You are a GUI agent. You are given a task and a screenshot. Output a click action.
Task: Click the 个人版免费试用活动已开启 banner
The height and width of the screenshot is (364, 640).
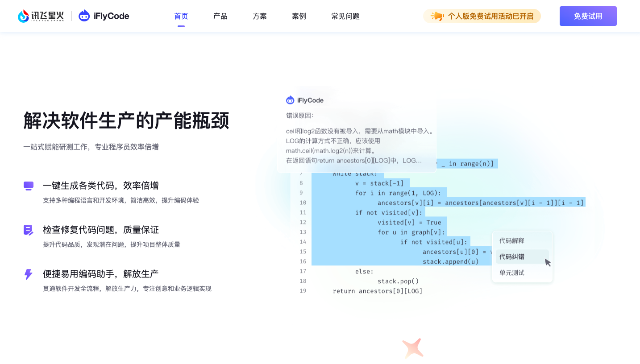[490, 16]
